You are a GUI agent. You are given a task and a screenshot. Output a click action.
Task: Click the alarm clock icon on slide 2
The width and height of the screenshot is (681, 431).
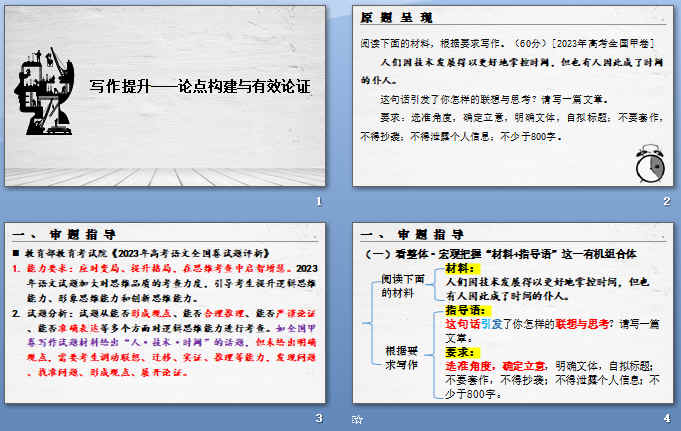pyautogui.click(x=648, y=164)
